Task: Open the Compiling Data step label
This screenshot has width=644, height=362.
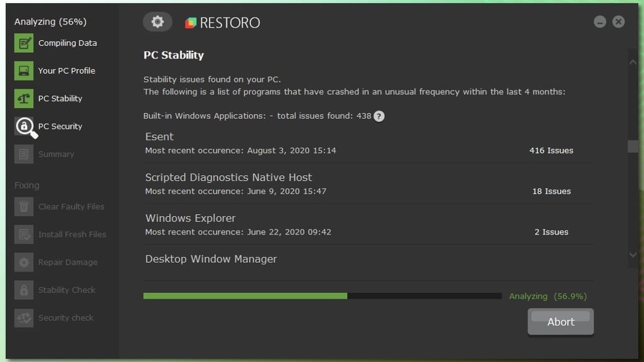Action: (x=67, y=43)
